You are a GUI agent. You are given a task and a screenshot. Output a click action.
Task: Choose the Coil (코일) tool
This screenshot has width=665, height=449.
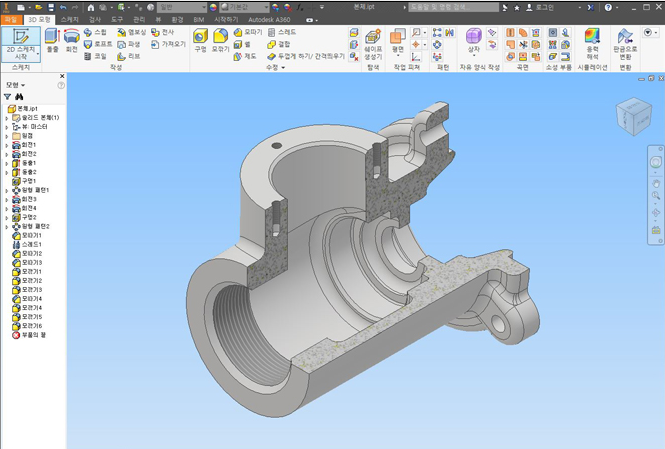(95, 56)
